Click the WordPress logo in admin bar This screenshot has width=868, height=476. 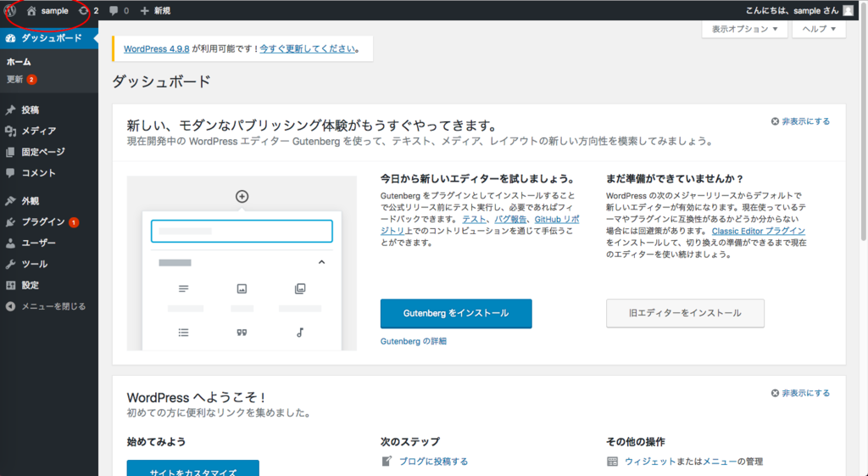click(10, 10)
